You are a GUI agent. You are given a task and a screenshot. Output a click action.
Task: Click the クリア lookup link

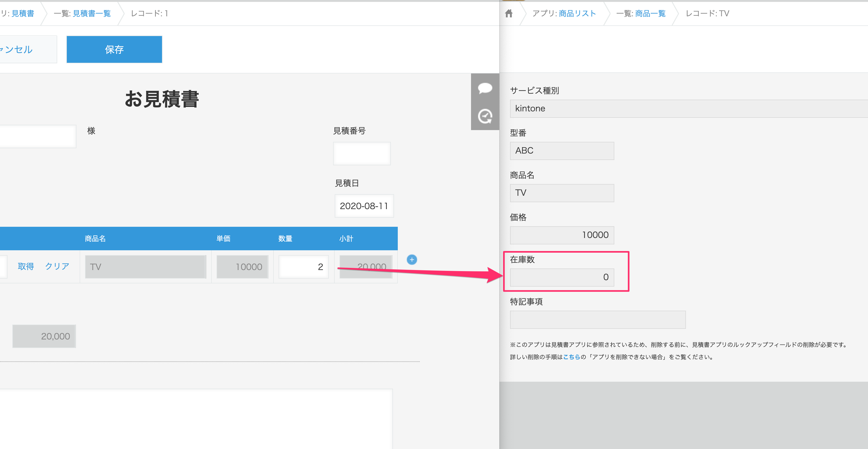point(57,266)
